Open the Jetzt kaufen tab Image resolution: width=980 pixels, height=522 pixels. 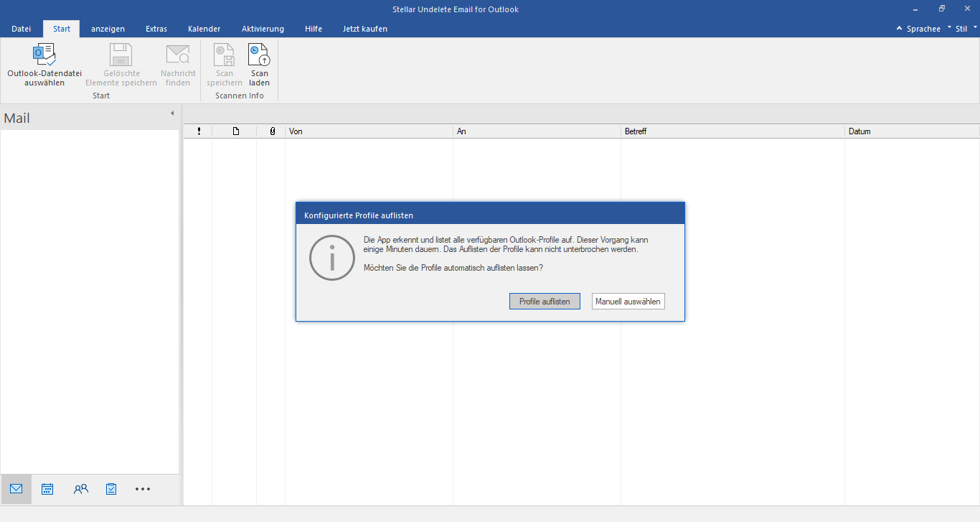[365, 29]
